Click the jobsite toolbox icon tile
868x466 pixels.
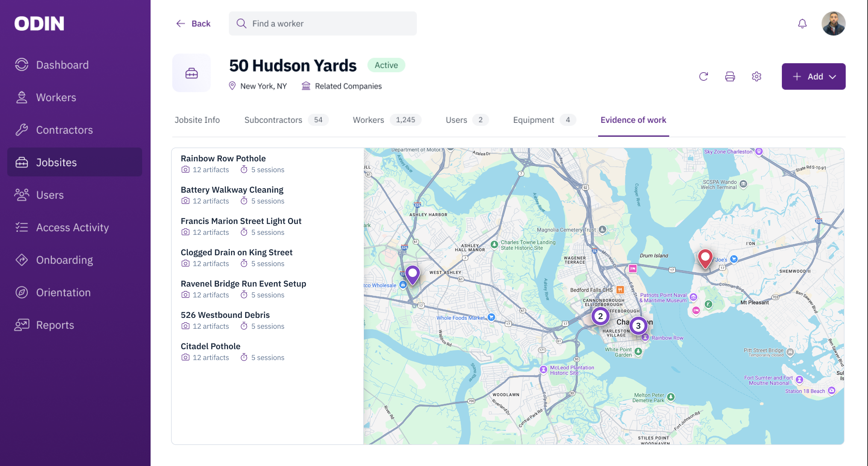pyautogui.click(x=191, y=73)
